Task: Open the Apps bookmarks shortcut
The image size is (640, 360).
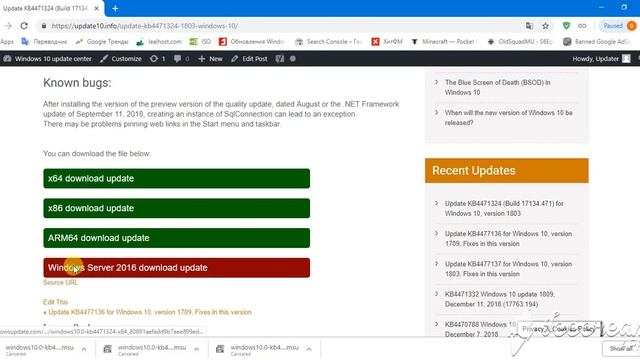Action: (7, 42)
